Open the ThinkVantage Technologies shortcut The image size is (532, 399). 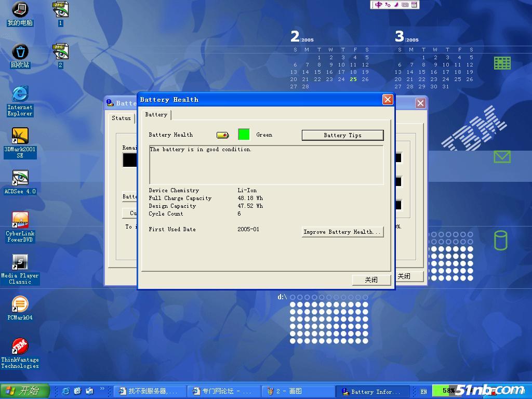pyautogui.click(x=20, y=347)
